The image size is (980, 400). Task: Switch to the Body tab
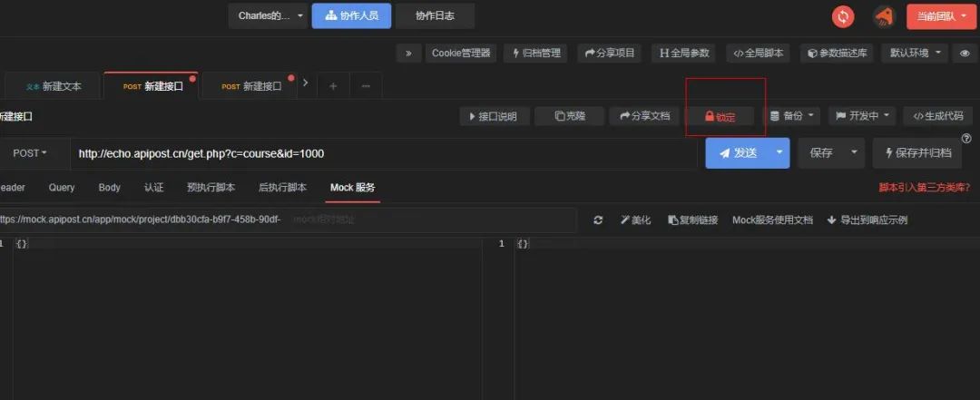(110, 188)
